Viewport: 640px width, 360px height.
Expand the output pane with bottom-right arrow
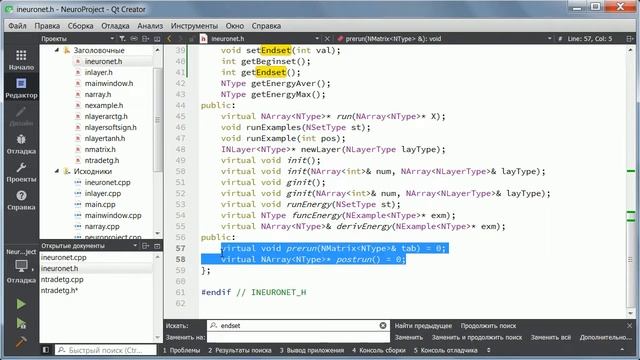tap(622, 350)
